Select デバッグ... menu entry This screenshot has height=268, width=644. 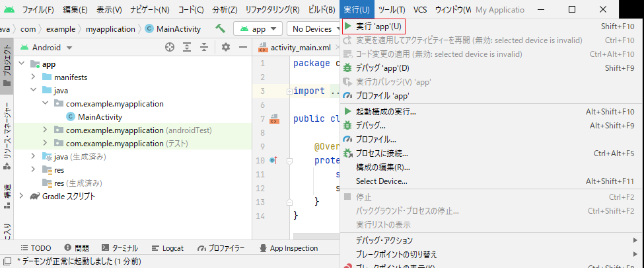click(x=491, y=125)
